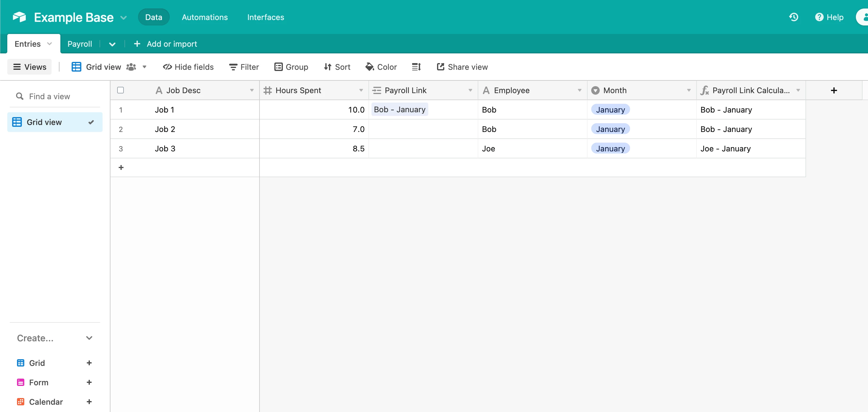Click the January tag in row 1
Image resolution: width=868 pixels, height=412 pixels.
click(x=610, y=110)
